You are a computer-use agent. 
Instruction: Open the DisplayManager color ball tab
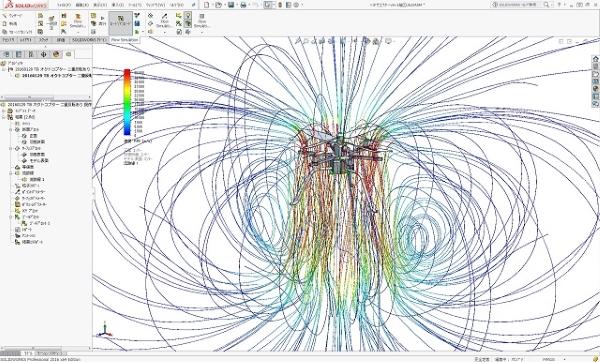tap(56, 54)
